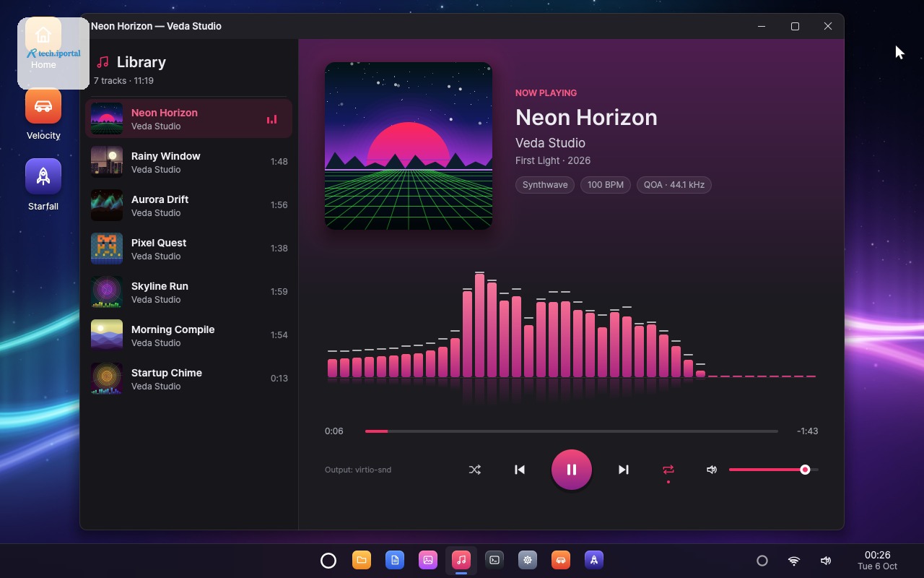
Task: Click the large Neon Horizon album art
Action: coord(409,146)
